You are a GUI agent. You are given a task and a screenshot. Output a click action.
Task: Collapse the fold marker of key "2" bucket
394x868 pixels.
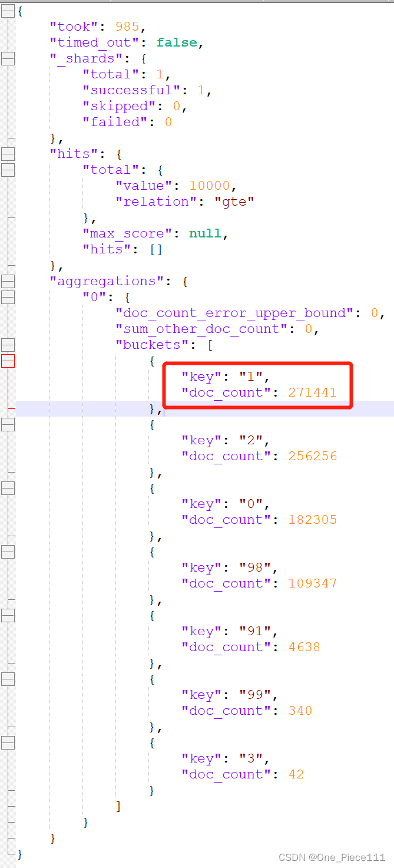[8, 424]
